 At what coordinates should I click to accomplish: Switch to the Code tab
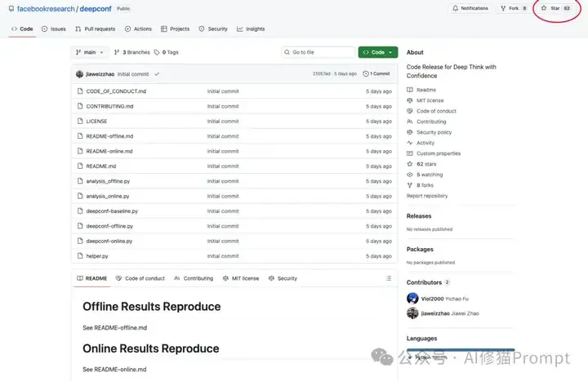[22, 29]
